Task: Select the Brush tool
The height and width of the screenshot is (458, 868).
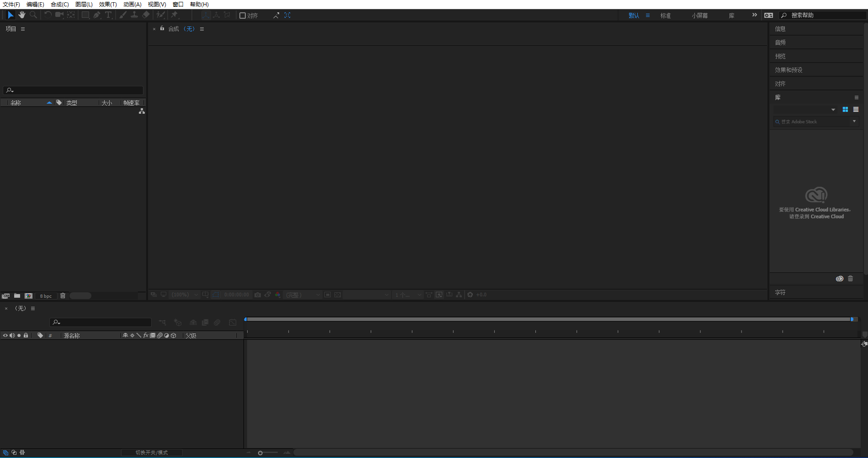Action: (122, 15)
